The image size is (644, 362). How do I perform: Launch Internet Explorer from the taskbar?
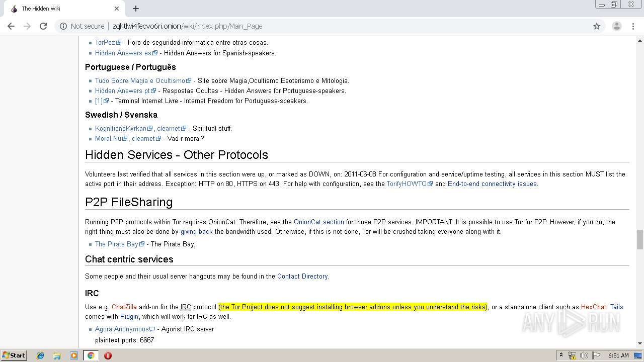point(40,355)
